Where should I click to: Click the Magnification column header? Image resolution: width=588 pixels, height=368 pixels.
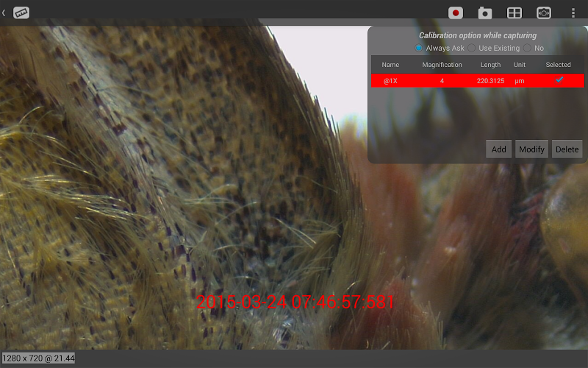pyautogui.click(x=442, y=65)
